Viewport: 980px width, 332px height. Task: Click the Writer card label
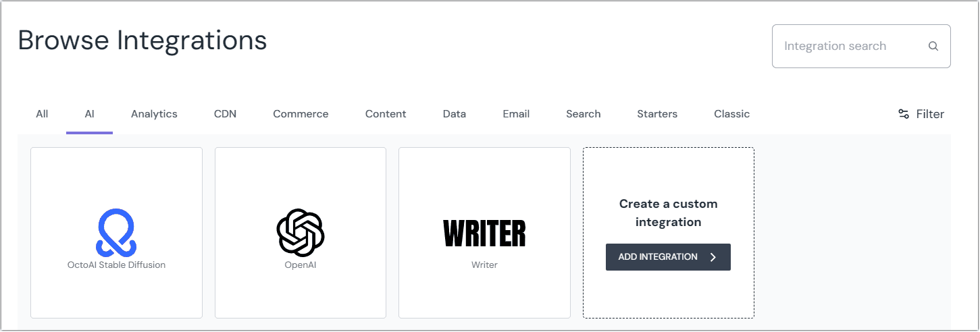pyautogui.click(x=484, y=265)
